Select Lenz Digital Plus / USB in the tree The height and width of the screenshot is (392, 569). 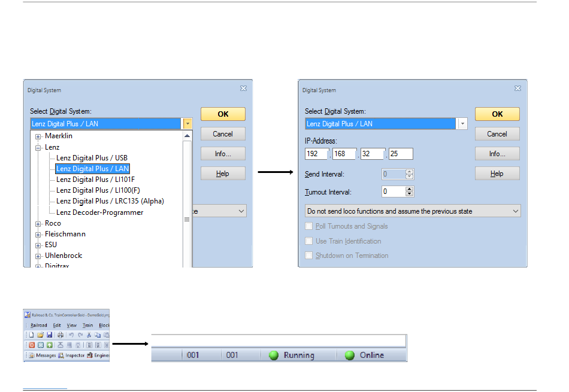92,158
